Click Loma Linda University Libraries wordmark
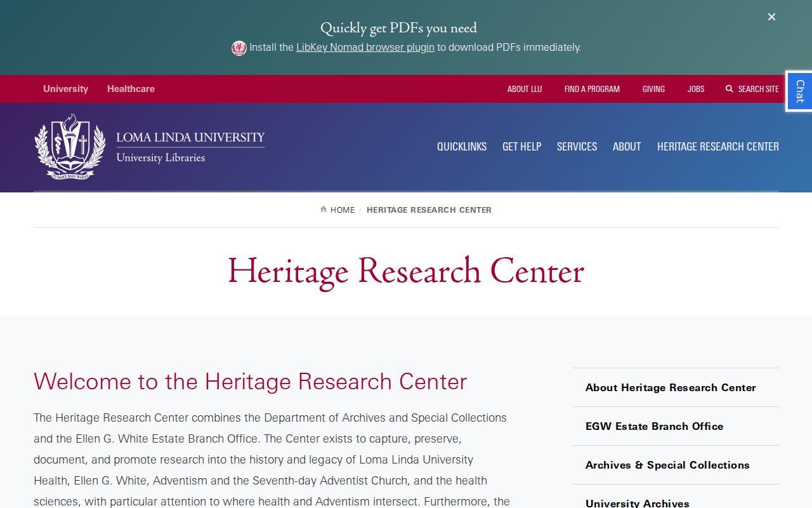The image size is (812, 508). (190, 147)
